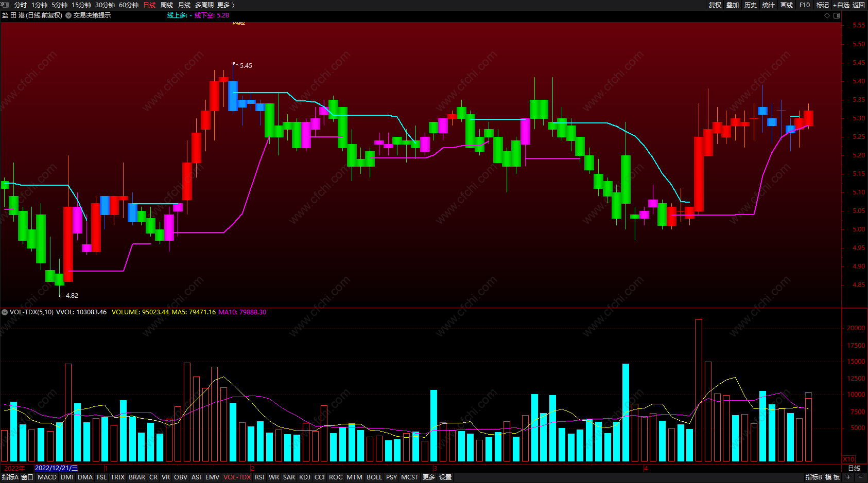Open 设置 indicator settings

point(445,477)
